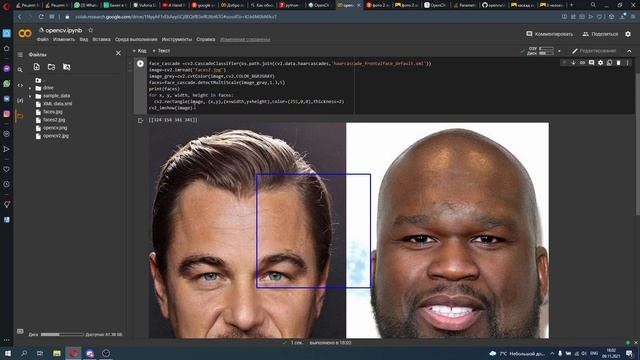Open the terminal icon at panel bottom

click(20, 331)
